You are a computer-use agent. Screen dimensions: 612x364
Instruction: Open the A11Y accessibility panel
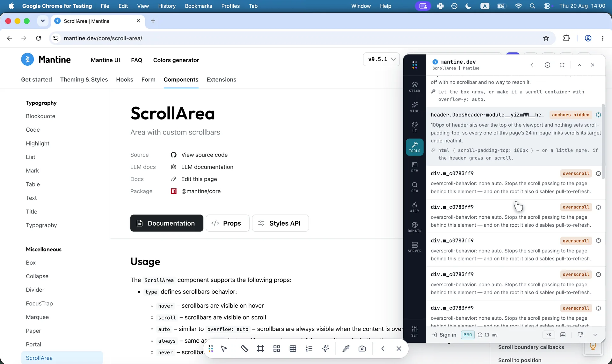pyautogui.click(x=414, y=207)
